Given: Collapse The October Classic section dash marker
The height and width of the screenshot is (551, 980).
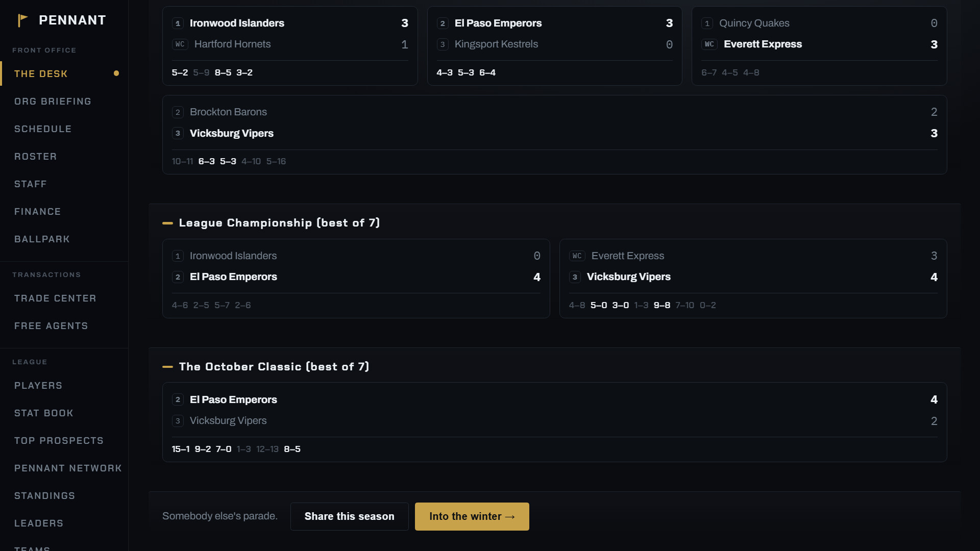Looking at the screenshot, I should click(167, 367).
